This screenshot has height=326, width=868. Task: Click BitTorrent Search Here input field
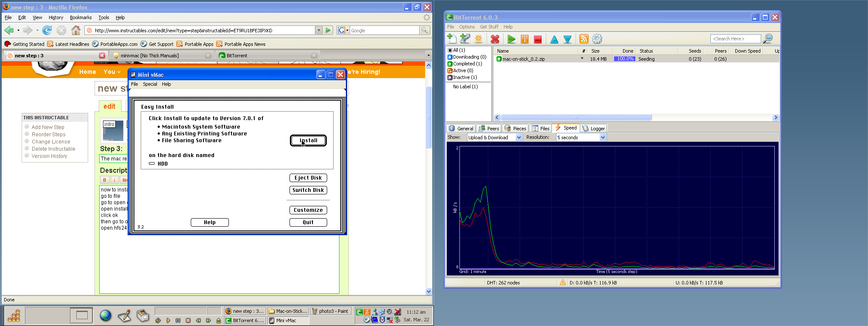(x=736, y=39)
